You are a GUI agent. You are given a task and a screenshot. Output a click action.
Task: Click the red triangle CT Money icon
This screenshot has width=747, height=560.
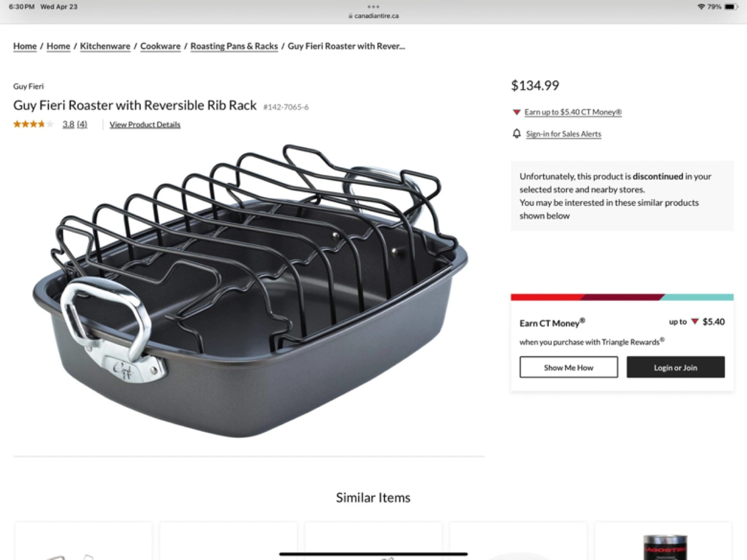(517, 112)
